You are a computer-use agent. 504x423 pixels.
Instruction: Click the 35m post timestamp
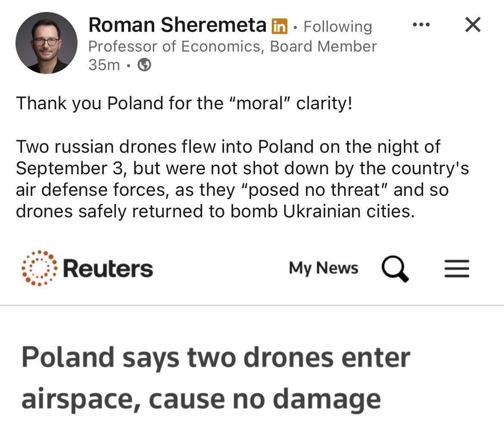click(x=104, y=65)
